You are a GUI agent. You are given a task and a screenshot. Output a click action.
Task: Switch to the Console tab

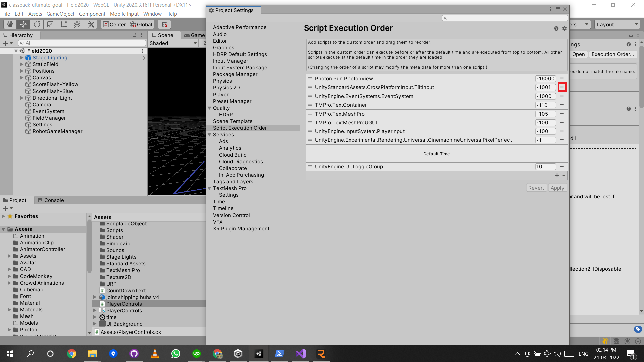tap(51, 200)
